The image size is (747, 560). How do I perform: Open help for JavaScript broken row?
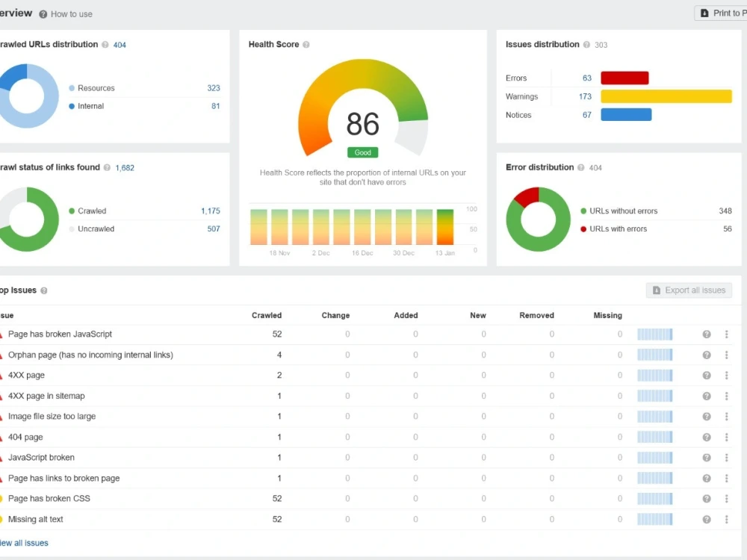coord(707,458)
